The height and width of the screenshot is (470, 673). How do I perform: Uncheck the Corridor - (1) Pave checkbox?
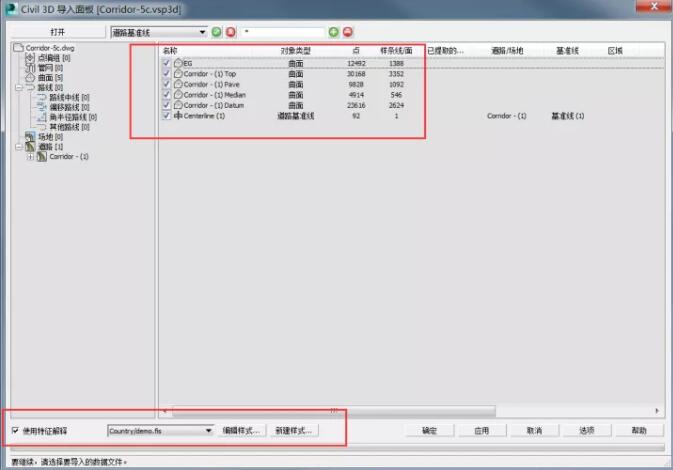click(167, 84)
